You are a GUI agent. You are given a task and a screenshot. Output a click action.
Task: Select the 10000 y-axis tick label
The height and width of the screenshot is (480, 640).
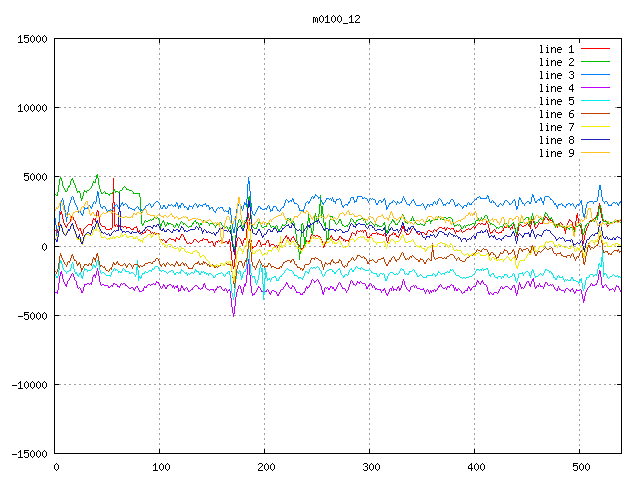pos(32,108)
